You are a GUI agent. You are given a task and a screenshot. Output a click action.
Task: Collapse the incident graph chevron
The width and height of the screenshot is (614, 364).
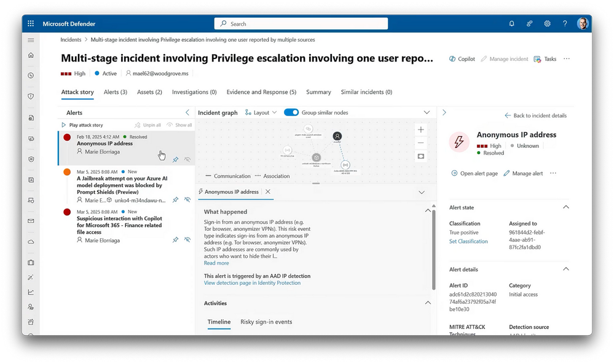[427, 112]
